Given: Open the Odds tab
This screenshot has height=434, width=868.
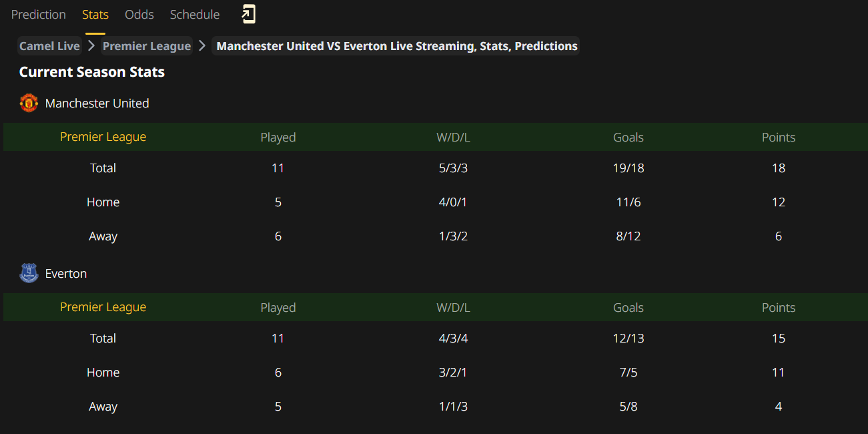Looking at the screenshot, I should click(139, 15).
